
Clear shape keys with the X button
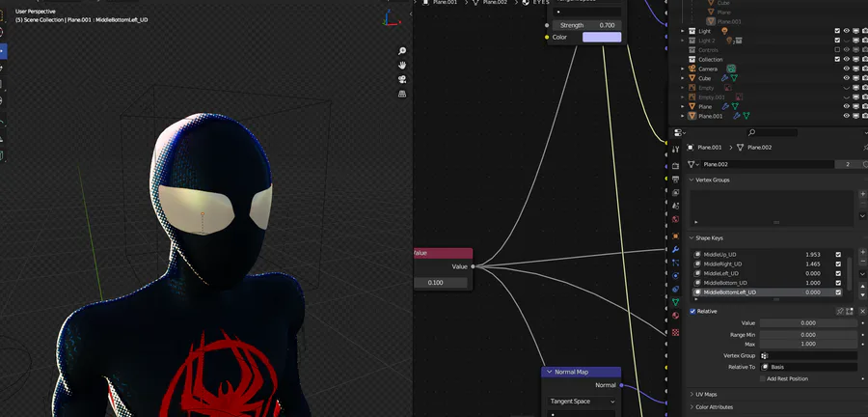(x=862, y=312)
